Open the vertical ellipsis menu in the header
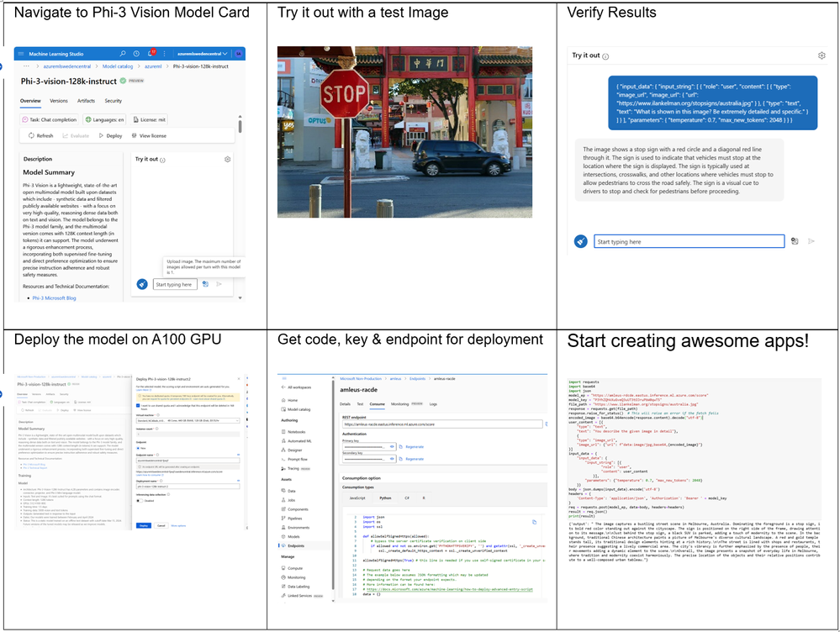840x632 pixels. (165, 54)
